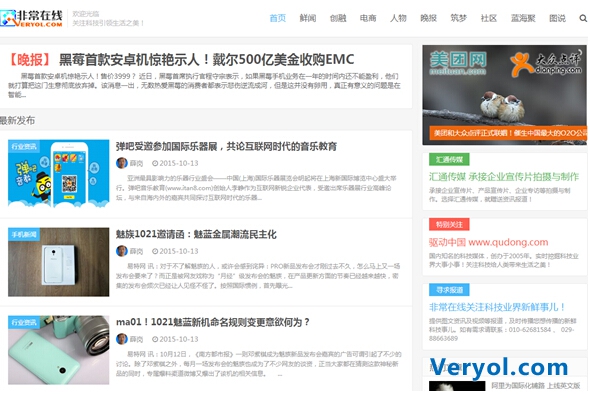Screen dimensions: 590x394
Task: Open article ma01！1021魅蓝新机命名规则
Action: 213,323
